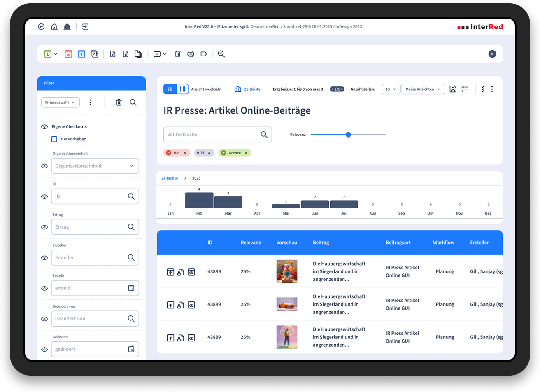
Task: Click the preview eye icon for first row
Action: pyautogui.click(x=191, y=272)
